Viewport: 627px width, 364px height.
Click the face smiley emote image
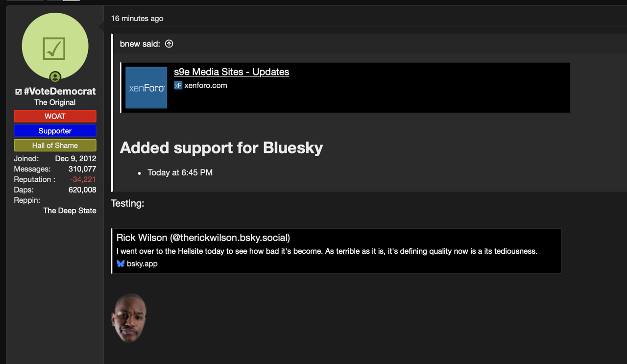(x=129, y=318)
